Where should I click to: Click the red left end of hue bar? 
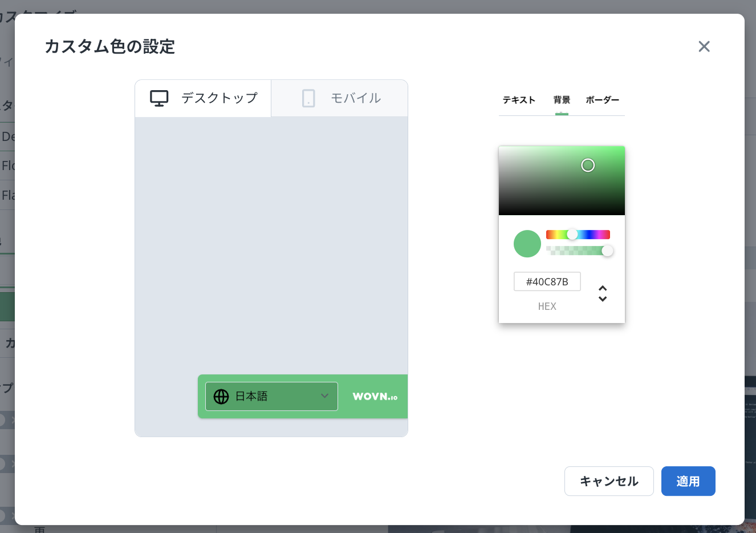(x=549, y=235)
